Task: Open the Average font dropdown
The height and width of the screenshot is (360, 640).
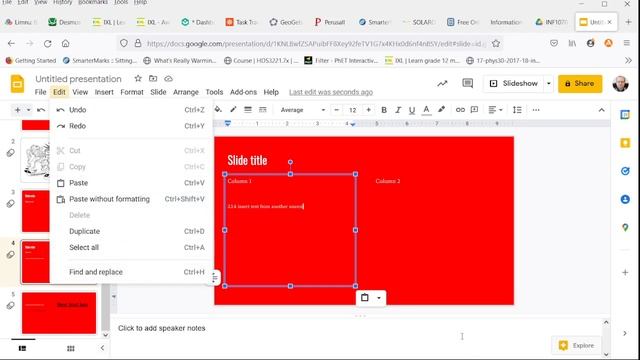Action: tap(302, 110)
